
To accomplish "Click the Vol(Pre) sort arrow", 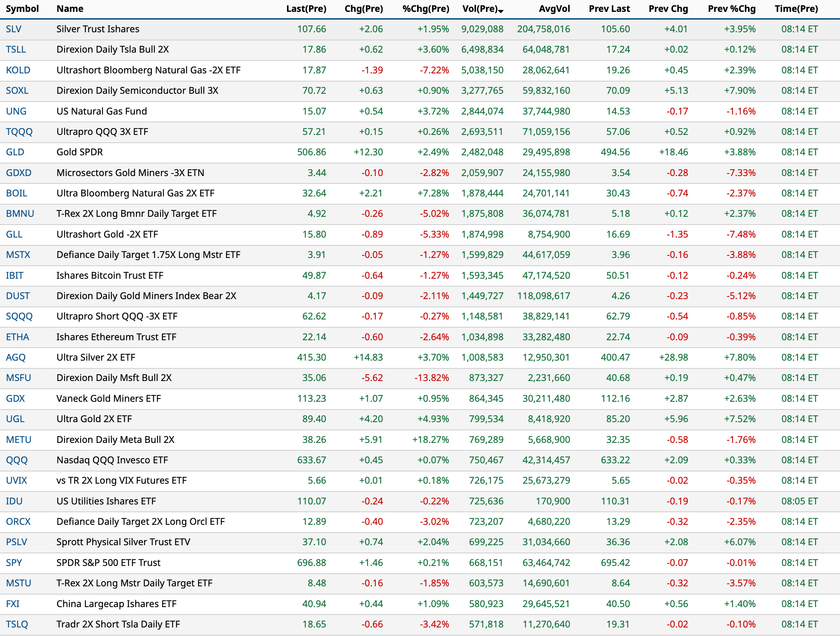I will (x=501, y=11).
